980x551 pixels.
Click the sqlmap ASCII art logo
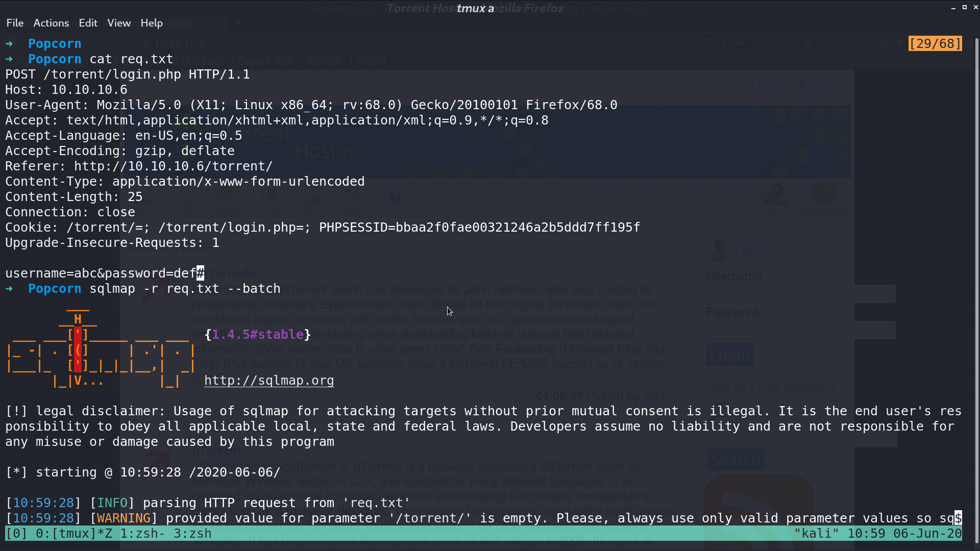101,349
